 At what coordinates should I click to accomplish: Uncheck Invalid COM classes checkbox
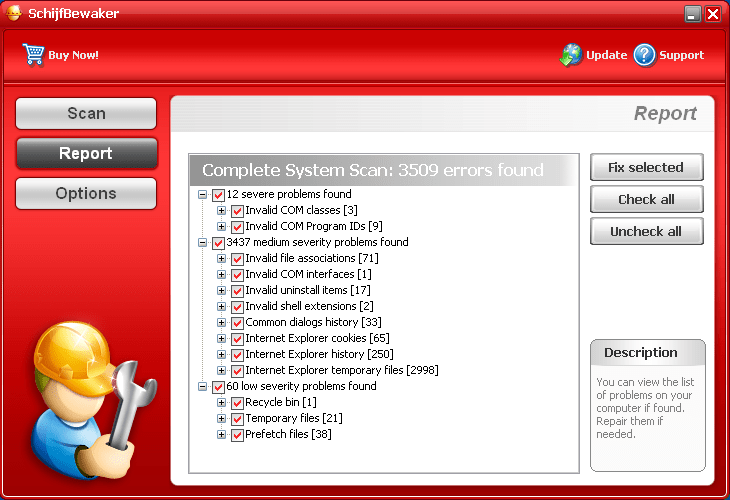[237, 211]
